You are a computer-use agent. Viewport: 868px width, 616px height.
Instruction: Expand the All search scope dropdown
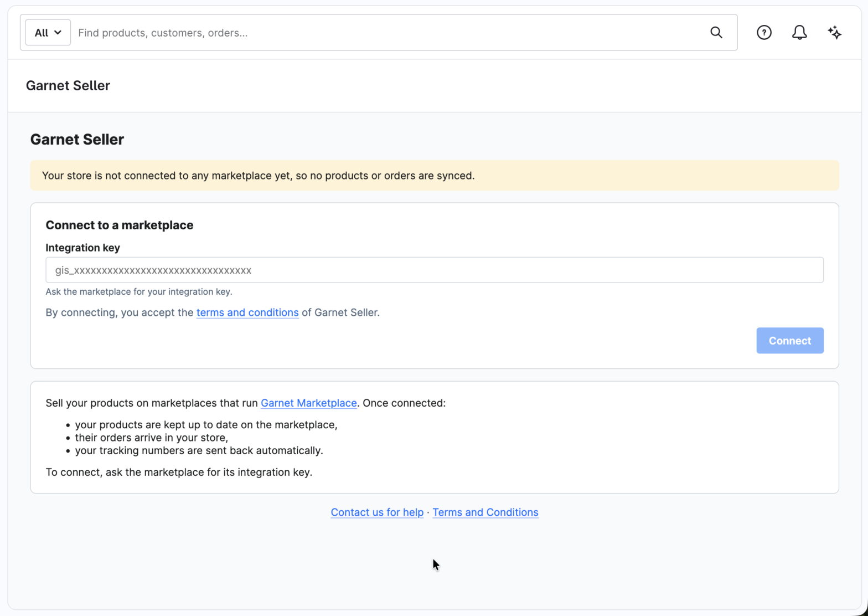[x=48, y=33]
